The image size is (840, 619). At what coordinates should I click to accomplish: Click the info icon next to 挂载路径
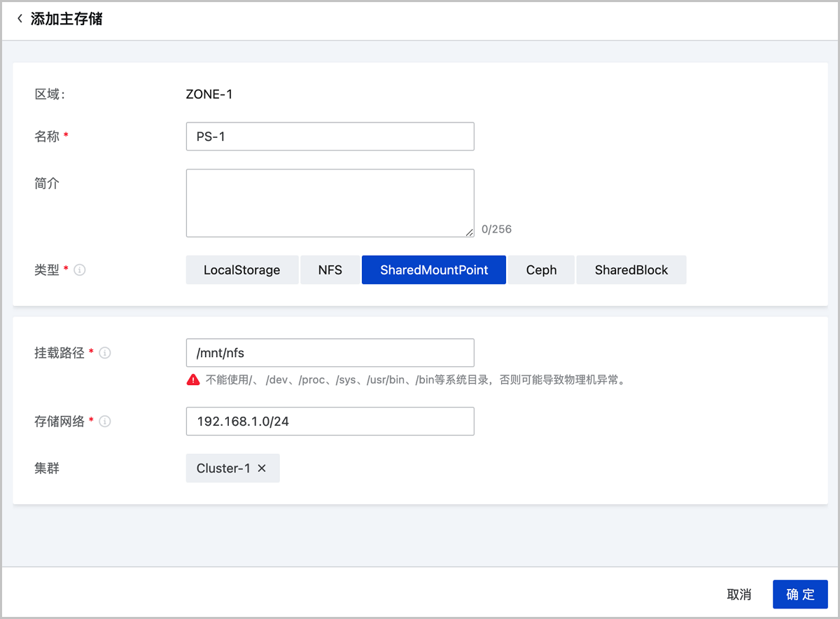tap(105, 353)
